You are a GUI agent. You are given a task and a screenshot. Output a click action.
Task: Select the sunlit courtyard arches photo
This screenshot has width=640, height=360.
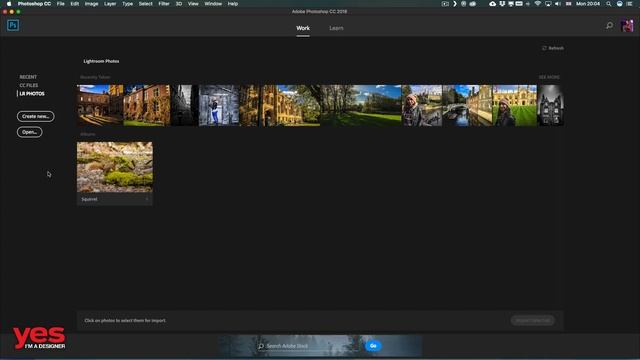point(100,105)
